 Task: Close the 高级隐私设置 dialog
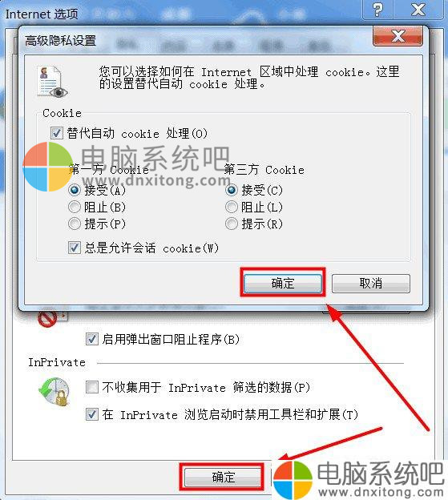click(398, 36)
